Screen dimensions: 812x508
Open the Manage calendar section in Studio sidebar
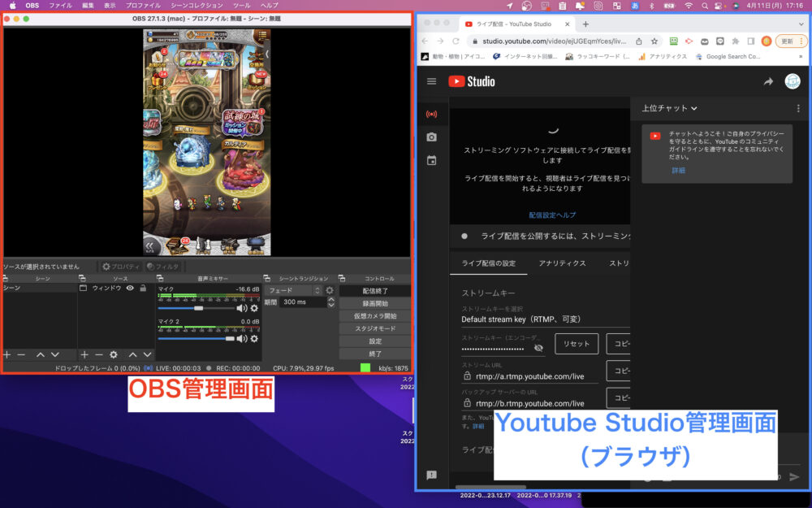tap(431, 161)
